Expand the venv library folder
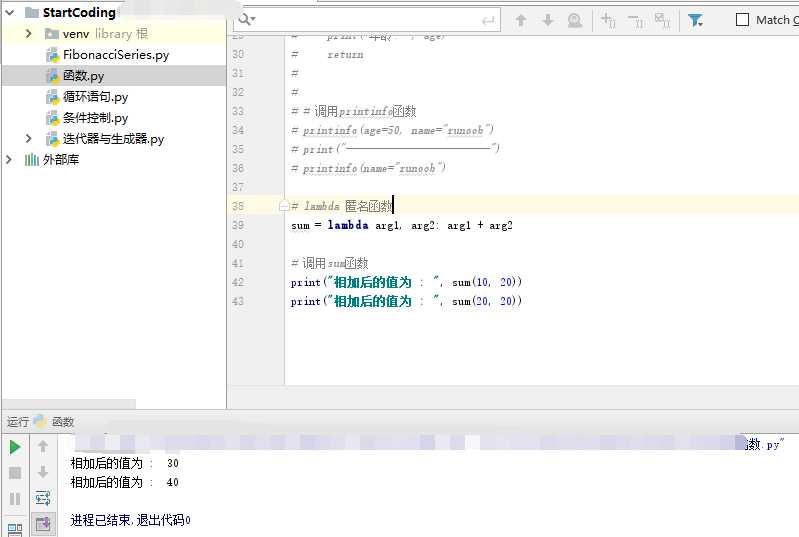 [x=29, y=34]
